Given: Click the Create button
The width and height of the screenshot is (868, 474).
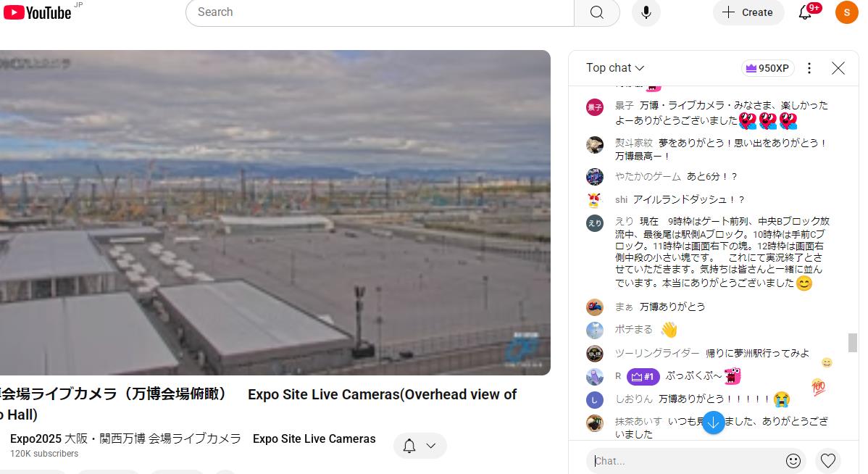Looking at the screenshot, I should click(748, 12).
